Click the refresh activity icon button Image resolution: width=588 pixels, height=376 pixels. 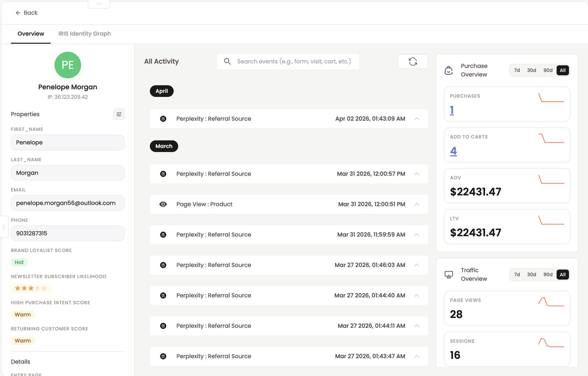click(x=413, y=61)
